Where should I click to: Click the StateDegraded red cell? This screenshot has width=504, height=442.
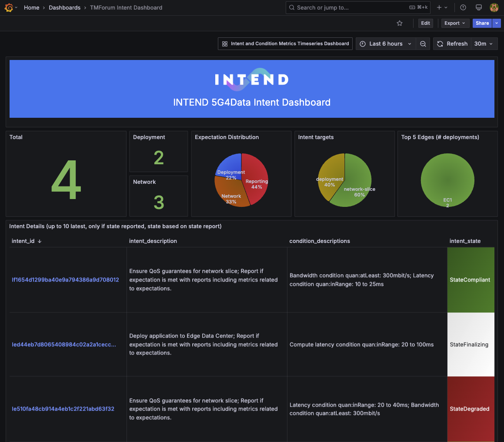471,409
